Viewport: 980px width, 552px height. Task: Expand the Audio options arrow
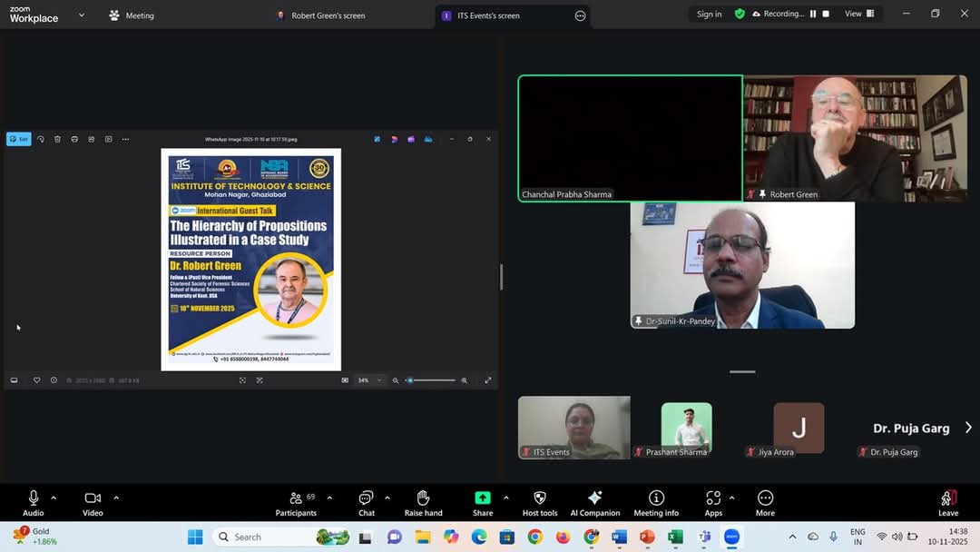[54, 498]
